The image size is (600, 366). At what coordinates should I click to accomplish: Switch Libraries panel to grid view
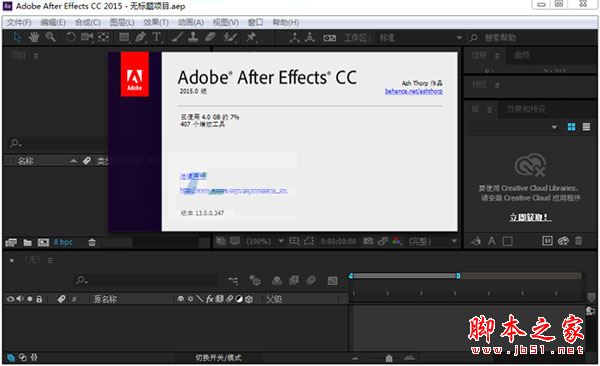point(571,127)
